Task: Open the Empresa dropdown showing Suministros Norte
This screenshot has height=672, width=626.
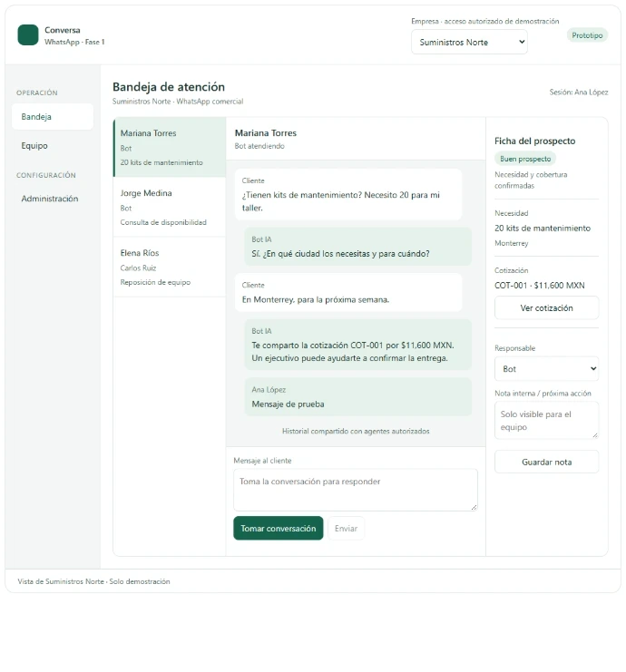Action: click(469, 42)
